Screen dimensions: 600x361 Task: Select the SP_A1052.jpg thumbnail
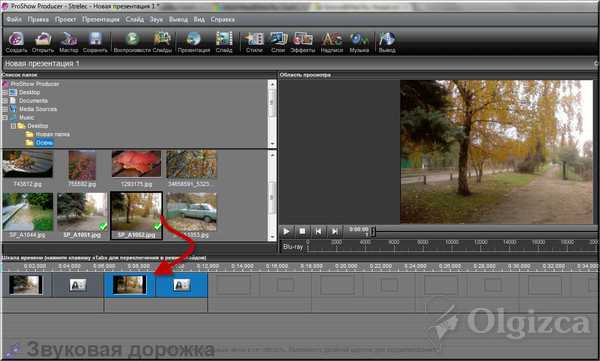pos(136,216)
